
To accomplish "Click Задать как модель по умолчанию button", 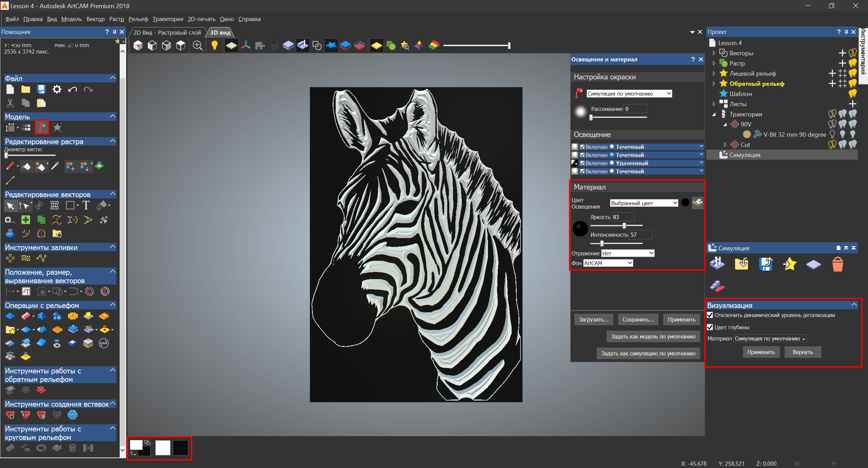I will (x=653, y=336).
